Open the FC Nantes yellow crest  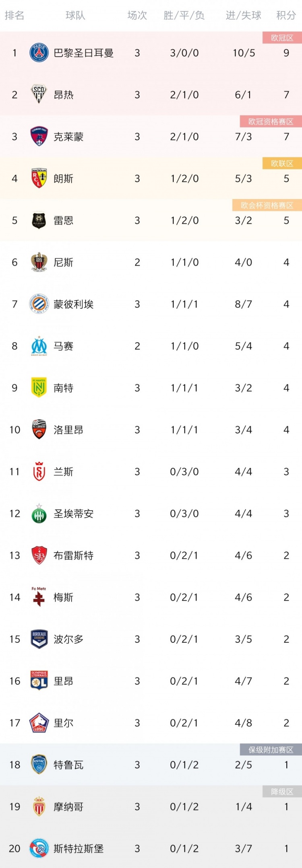(39, 388)
